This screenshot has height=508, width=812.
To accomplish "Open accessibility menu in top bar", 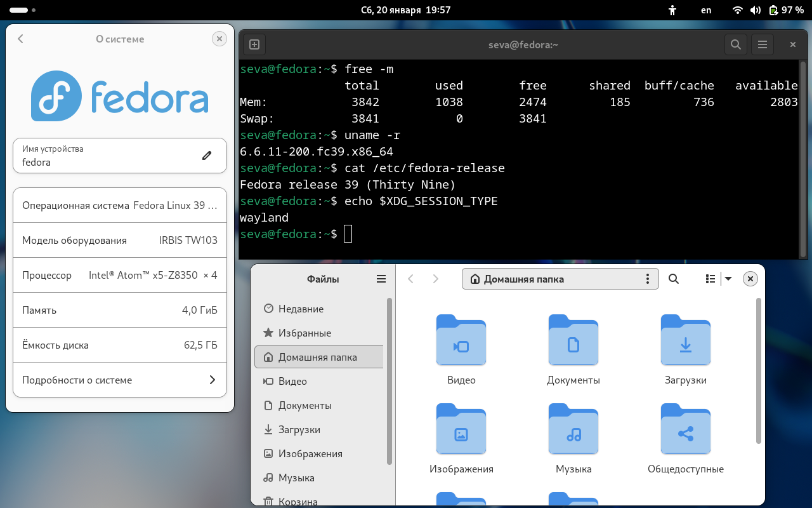I will tap(673, 10).
